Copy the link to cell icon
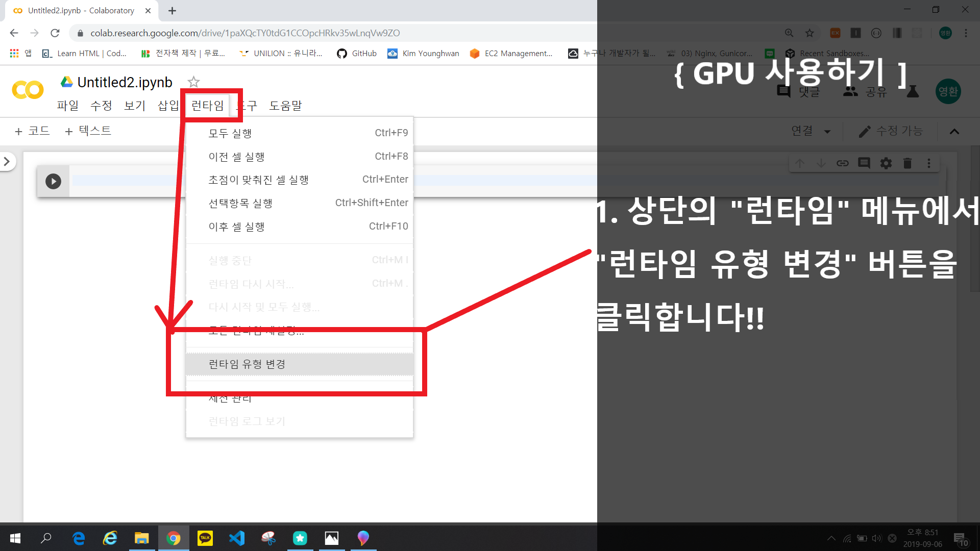Viewport: 980px width, 551px height. point(842,163)
